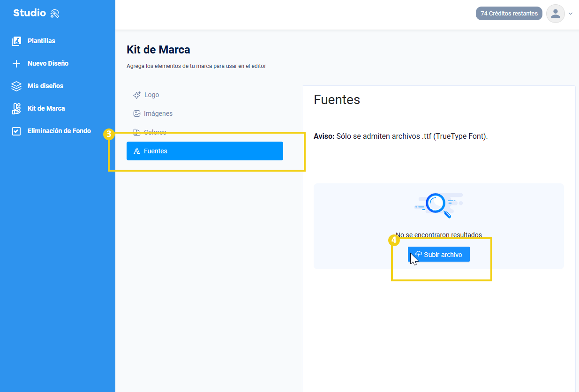579x392 pixels.
Task: Click the font icon inside Fuentes tab
Action: (x=137, y=151)
